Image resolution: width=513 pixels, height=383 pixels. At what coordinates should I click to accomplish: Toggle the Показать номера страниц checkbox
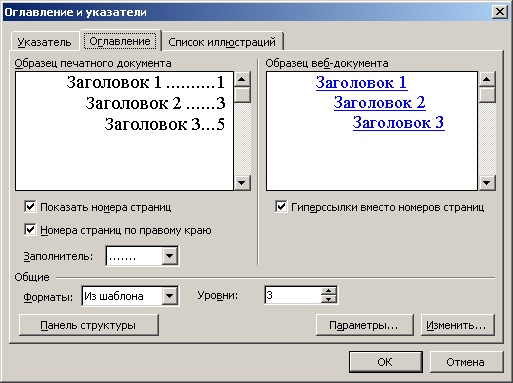point(30,207)
